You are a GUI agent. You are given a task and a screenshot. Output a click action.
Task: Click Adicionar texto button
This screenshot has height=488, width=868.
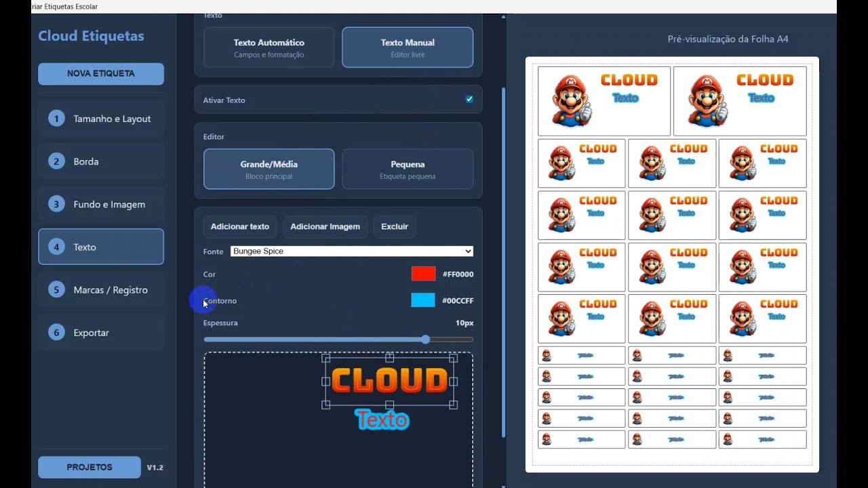tap(240, 226)
